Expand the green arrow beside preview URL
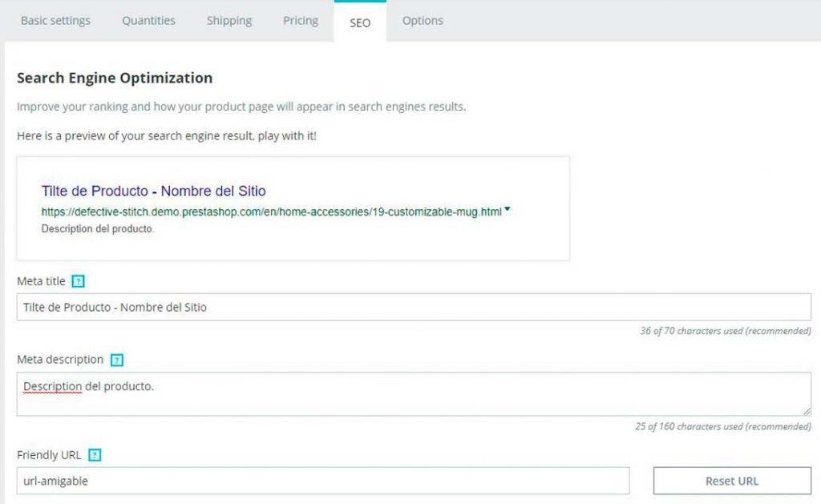Viewport: 821px width, 504px height. tap(508, 211)
